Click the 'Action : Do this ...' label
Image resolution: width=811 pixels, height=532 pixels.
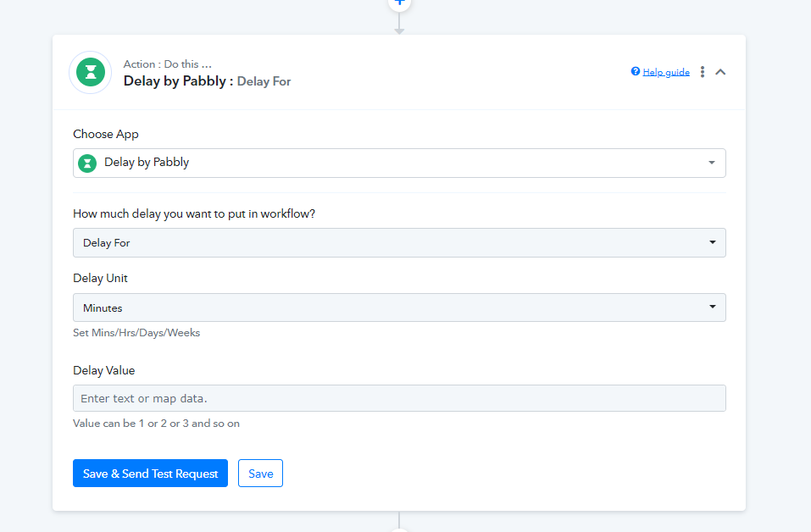pyautogui.click(x=168, y=64)
